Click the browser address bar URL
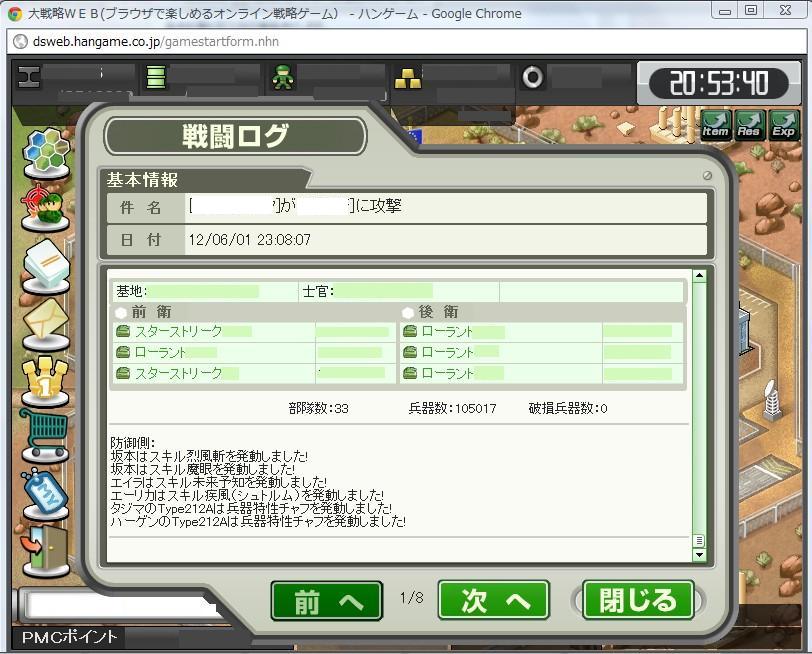Image resolution: width=812 pixels, height=654 pixels. [155, 41]
